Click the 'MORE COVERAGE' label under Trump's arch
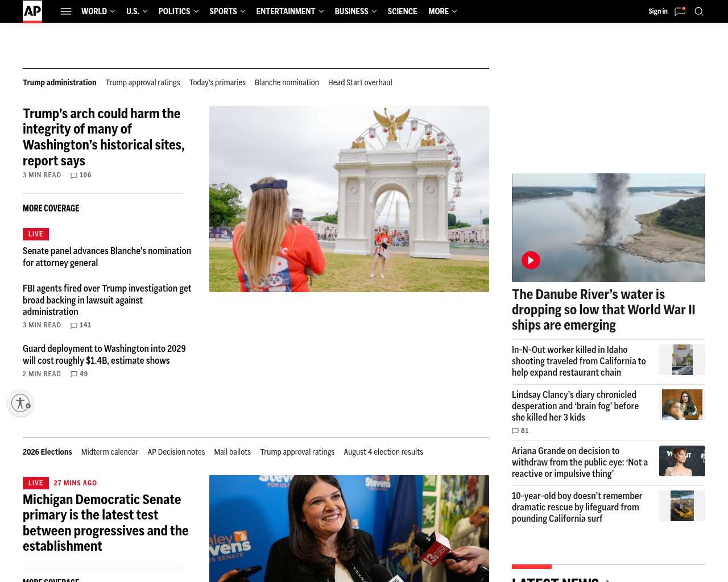This screenshot has width=728, height=582. click(51, 208)
